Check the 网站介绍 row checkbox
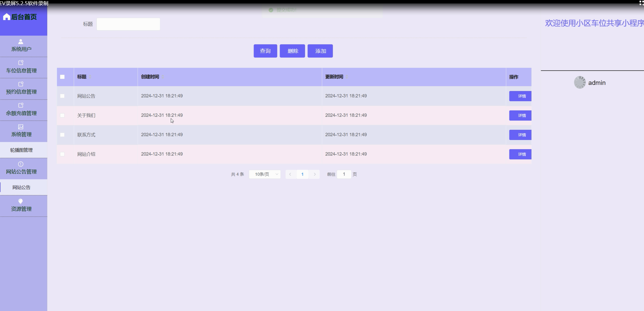 62,154
